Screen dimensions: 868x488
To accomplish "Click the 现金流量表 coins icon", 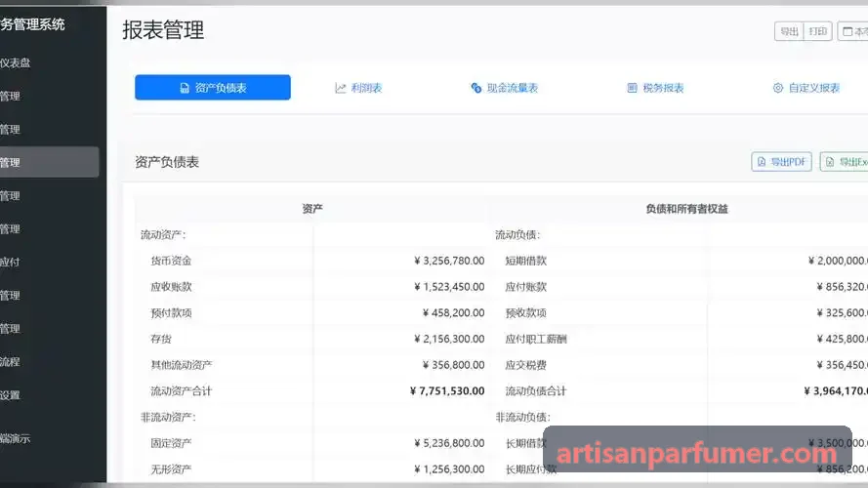I will 476,88.
